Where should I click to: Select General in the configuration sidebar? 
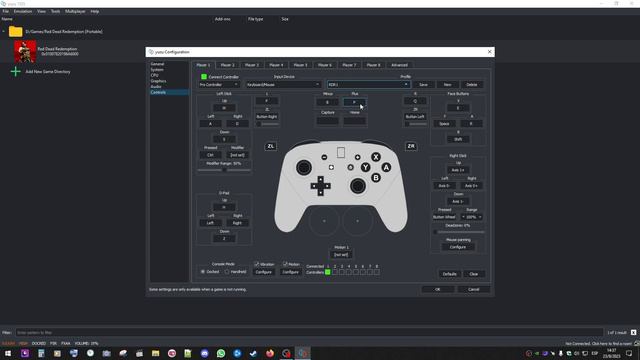(157, 64)
